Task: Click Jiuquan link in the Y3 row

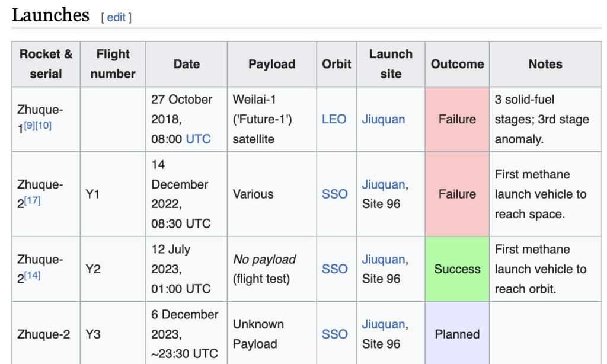Action: (384, 325)
